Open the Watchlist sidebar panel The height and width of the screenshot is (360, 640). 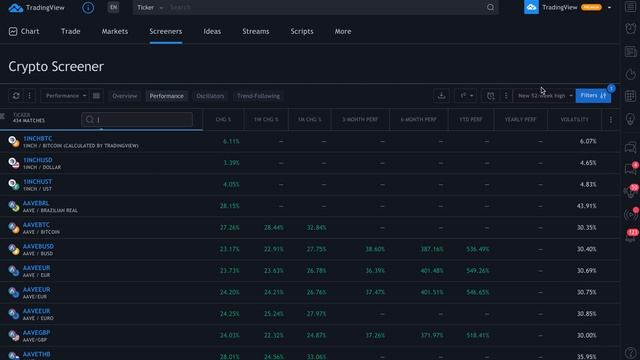(x=631, y=7)
